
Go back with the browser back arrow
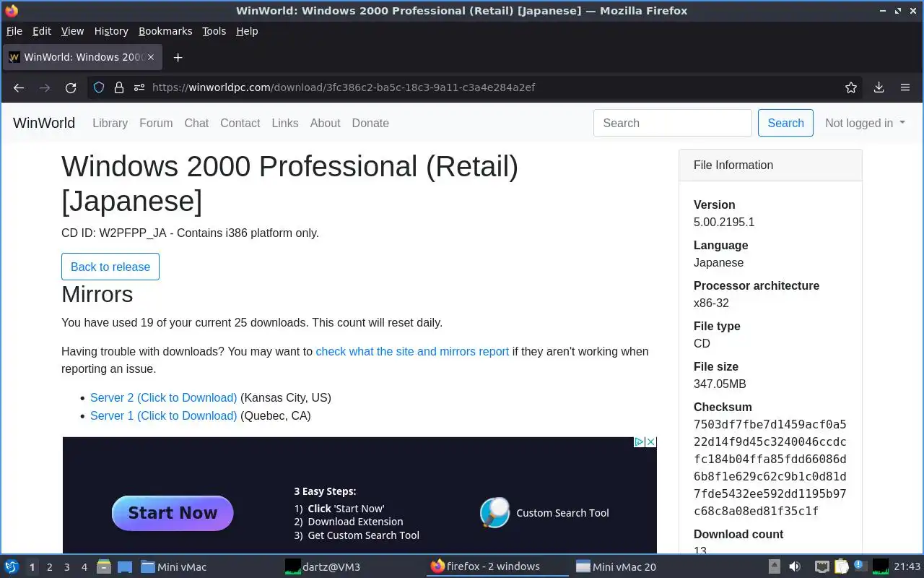[x=19, y=87]
